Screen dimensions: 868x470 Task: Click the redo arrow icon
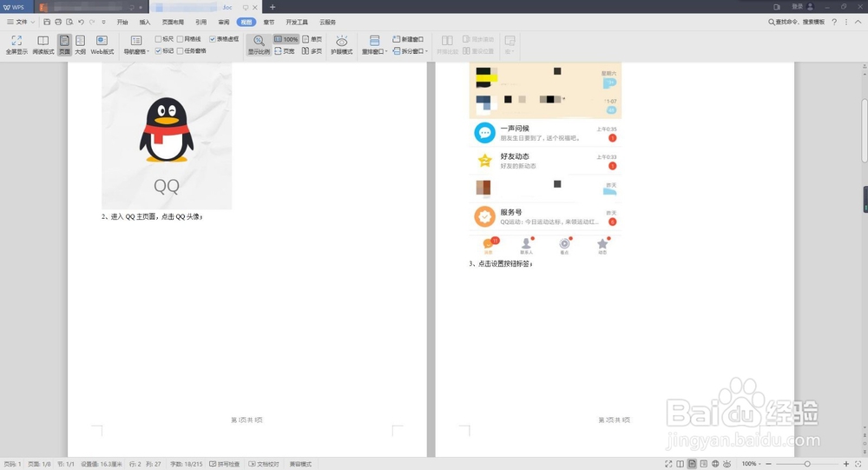[92, 22]
